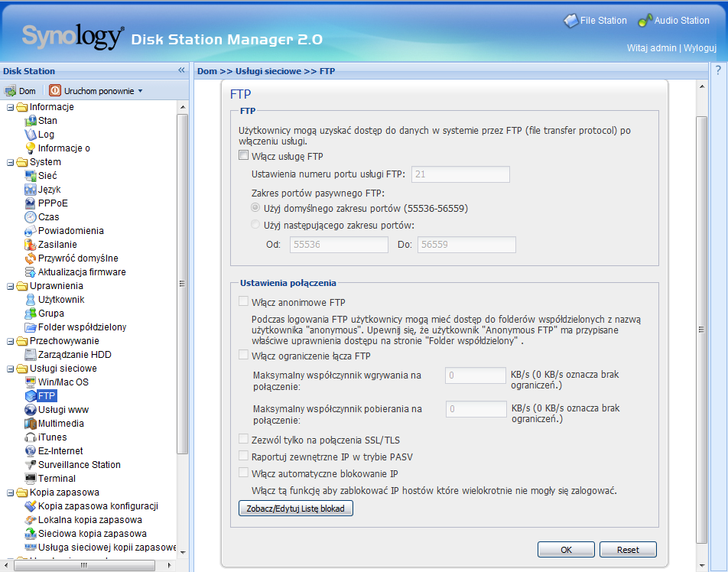Collapse the Przechowywanie tree folder

coord(10,341)
